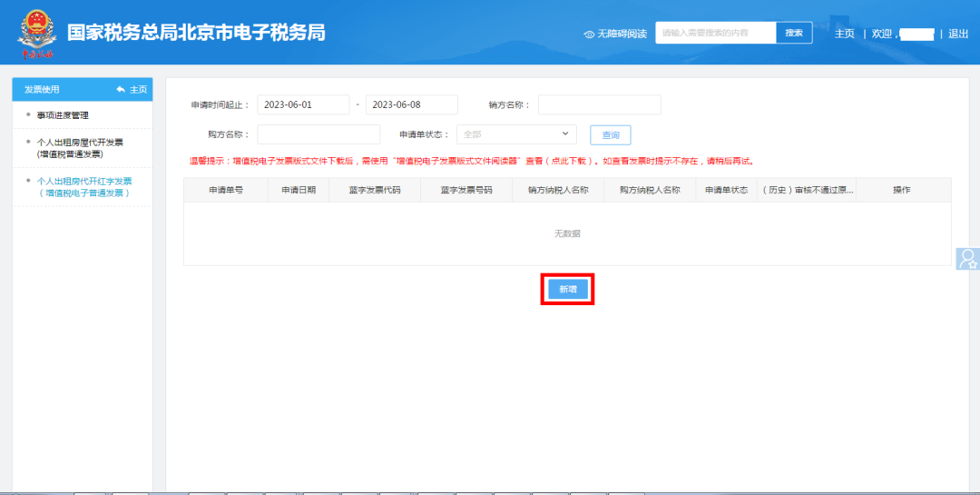The height and width of the screenshot is (495, 980).
Task: Click the start date field 2023-06-01
Action: [303, 104]
